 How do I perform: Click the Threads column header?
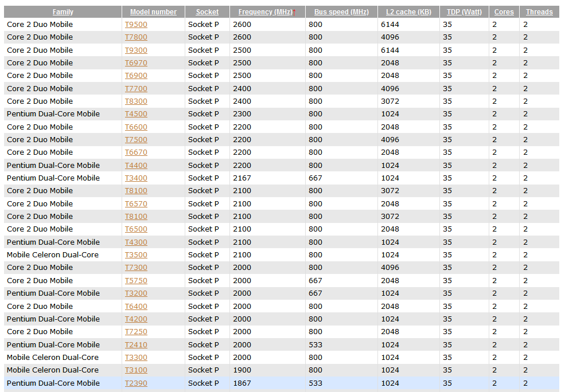point(539,12)
